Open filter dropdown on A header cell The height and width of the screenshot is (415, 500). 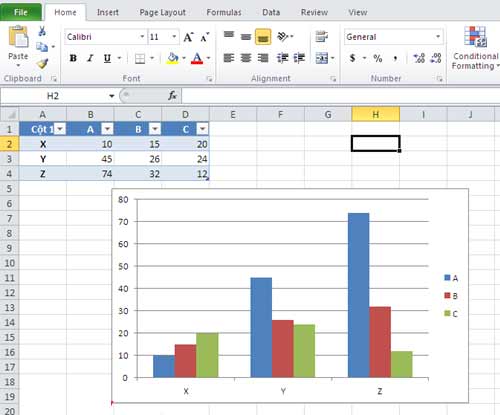pyautogui.click(x=108, y=129)
